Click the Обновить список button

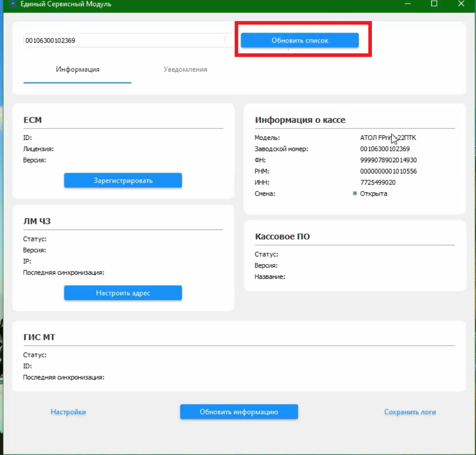(300, 40)
